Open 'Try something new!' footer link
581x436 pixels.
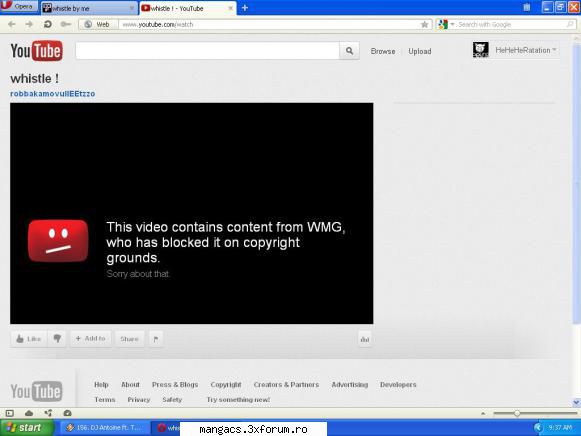[x=238, y=400]
